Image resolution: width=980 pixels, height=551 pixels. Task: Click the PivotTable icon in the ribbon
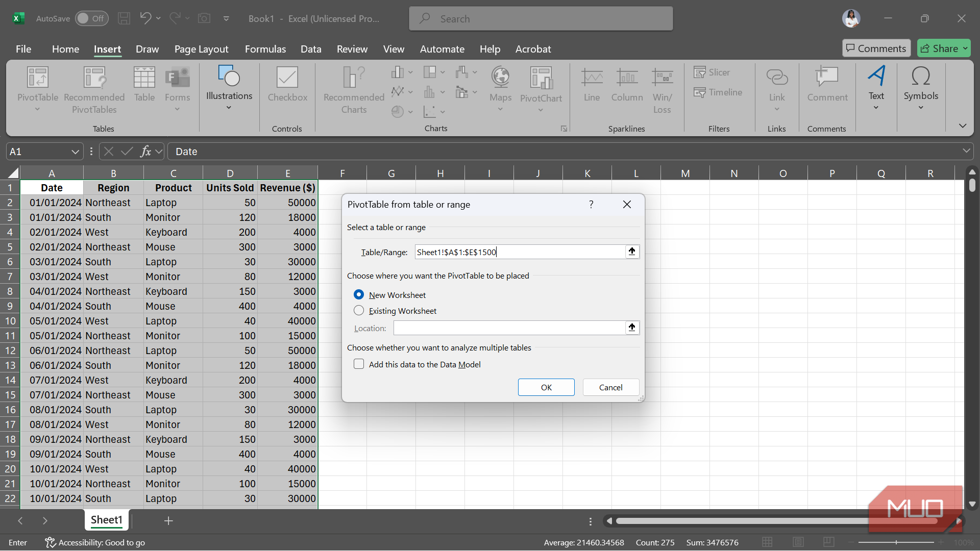pos(38,78)
